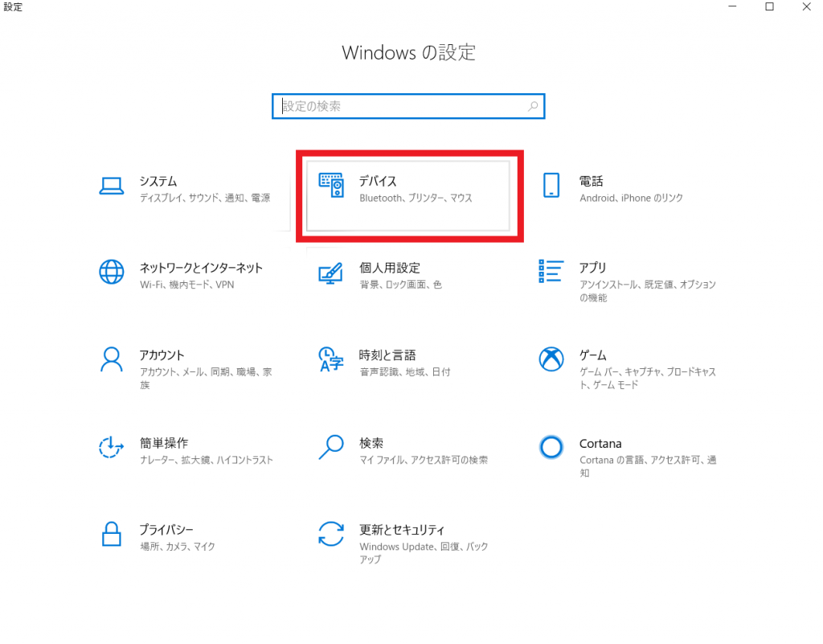Click the magnifier in the search box
This screenshot has height=644, width=823.
pos(533,106)
